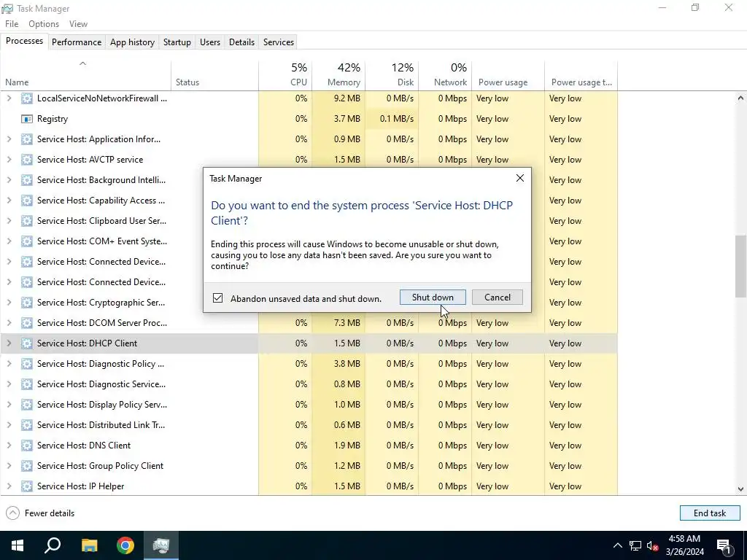This screenshot has width=747, height=560.
Task: Click the Service Host: DCOM Server Proc... gear icon
Action: click(x=27, y=323)
